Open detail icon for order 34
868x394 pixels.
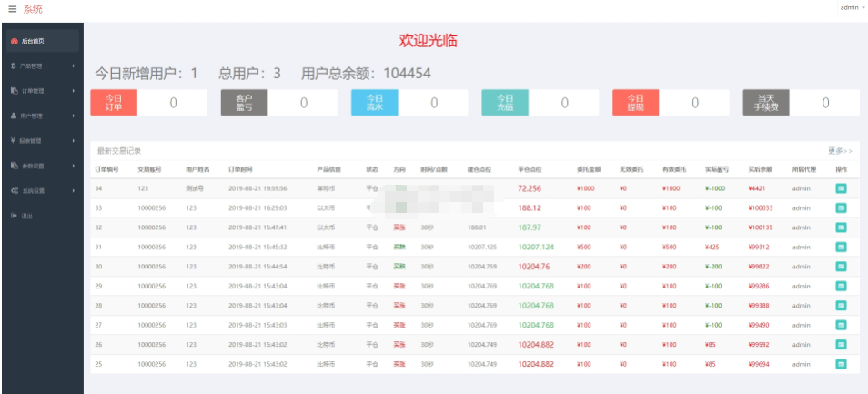(x=841, y=188)
